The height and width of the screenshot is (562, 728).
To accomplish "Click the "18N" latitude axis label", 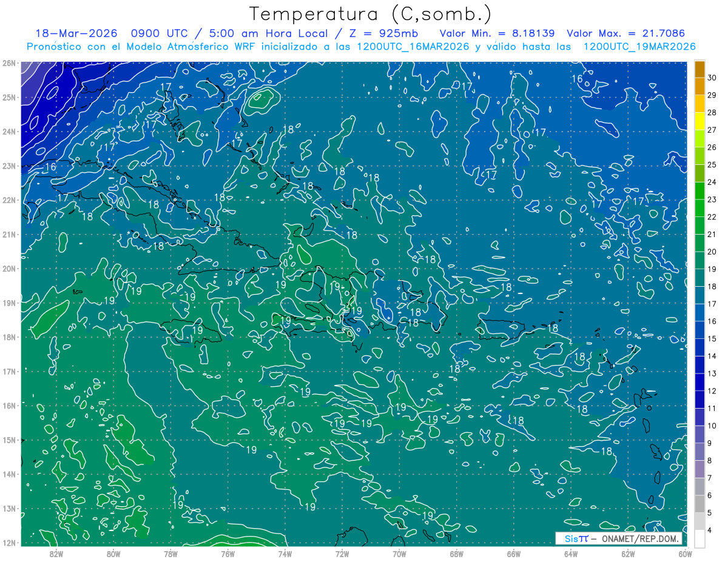I will click(9, 337).
